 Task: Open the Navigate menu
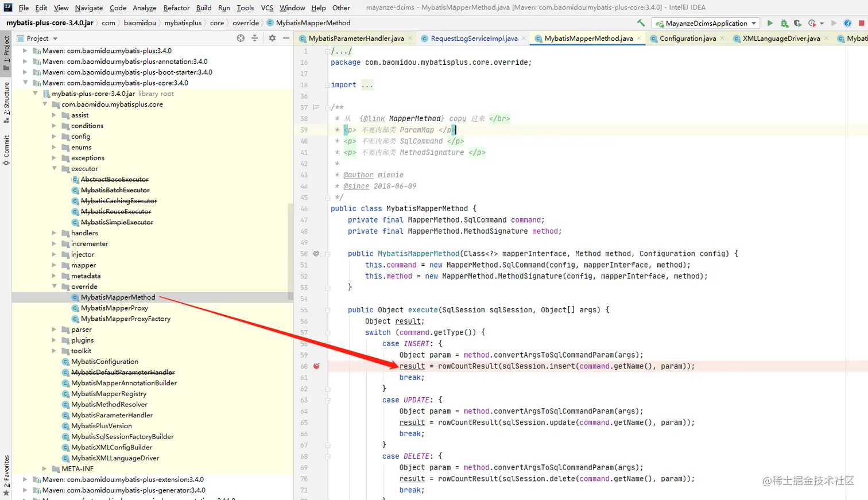click(x=88, y=7)
